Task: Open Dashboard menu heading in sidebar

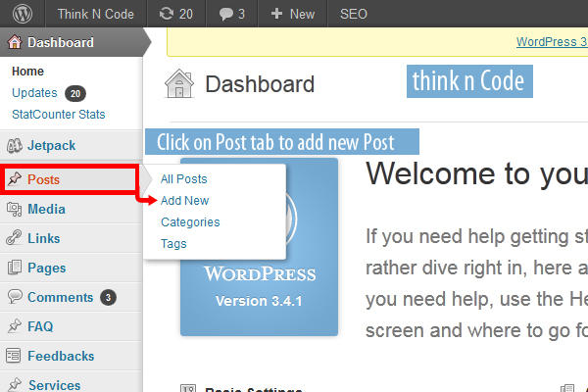Action: pyautogui.click(x=61, y=42)
